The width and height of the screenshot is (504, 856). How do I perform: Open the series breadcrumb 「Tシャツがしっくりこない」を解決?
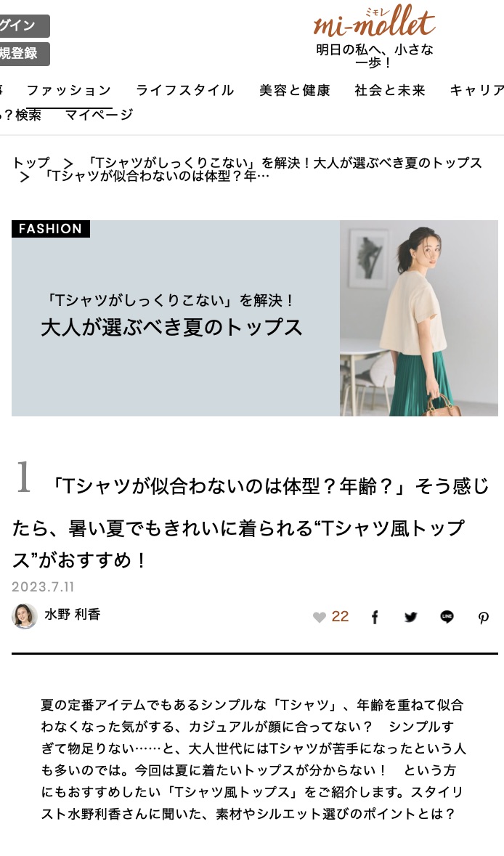pyautogui.click(x=284, y=163)
